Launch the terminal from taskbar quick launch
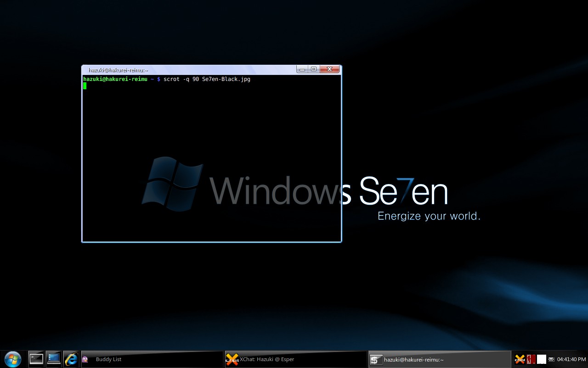Screen dimensions: 588x368 click(x=36, y=359)
